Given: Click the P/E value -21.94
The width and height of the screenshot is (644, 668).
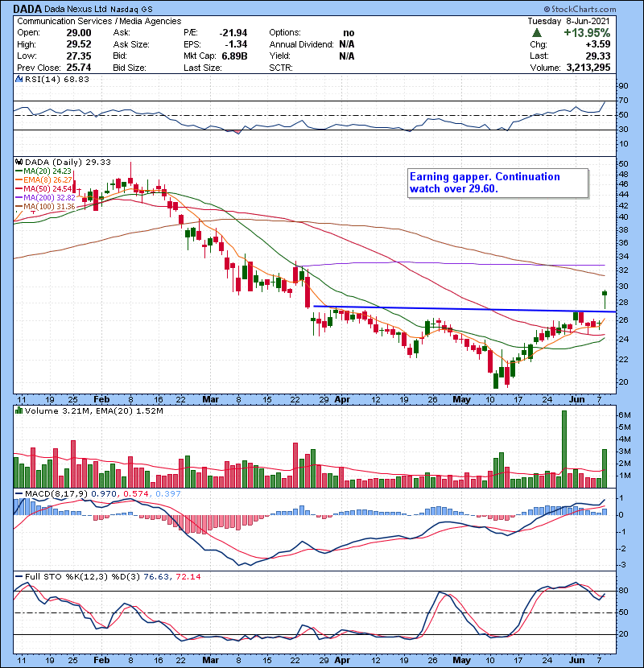Looking at the screenshot, I should coord(233,33).
